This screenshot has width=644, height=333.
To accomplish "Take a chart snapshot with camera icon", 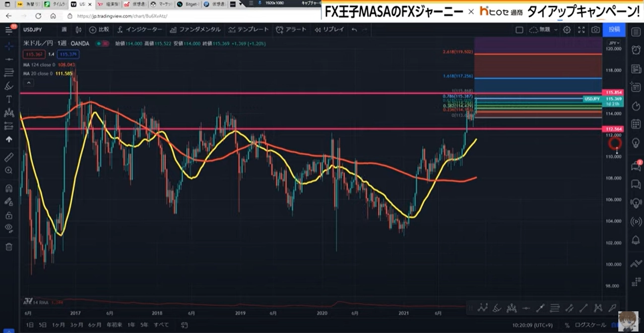I will coord(596,30).
